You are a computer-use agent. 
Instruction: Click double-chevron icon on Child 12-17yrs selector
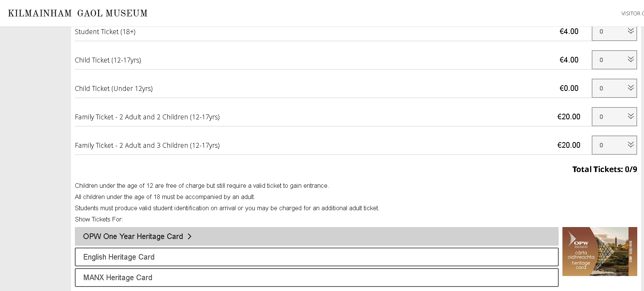[631, 59]
